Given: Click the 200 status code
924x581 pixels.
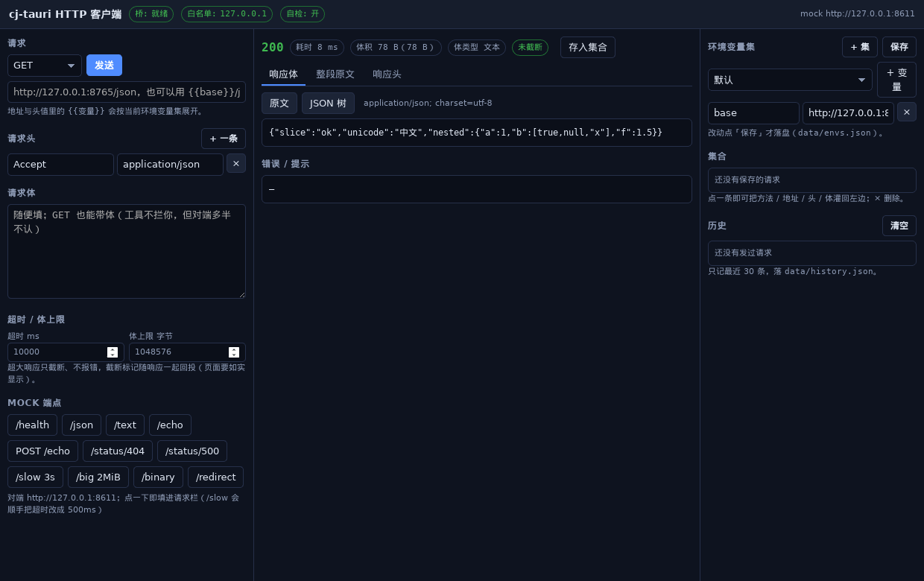Looking at the screenshot, I should tap(273, 48).
